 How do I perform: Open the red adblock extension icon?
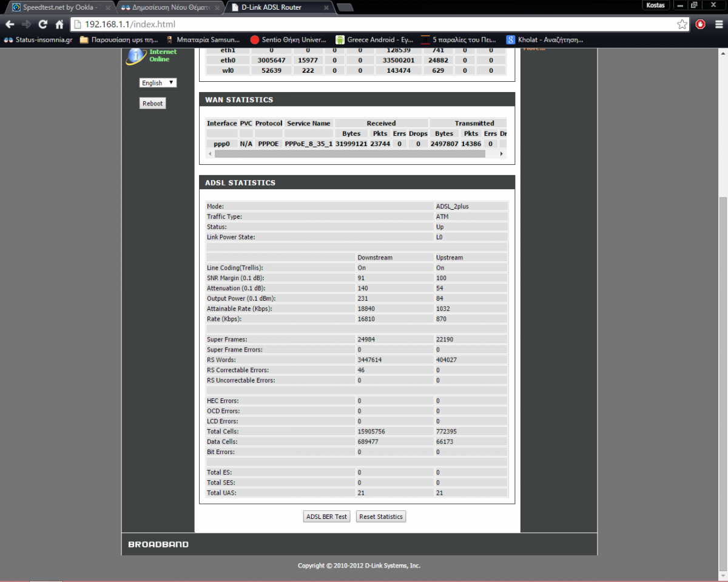[x=701, y=24]
